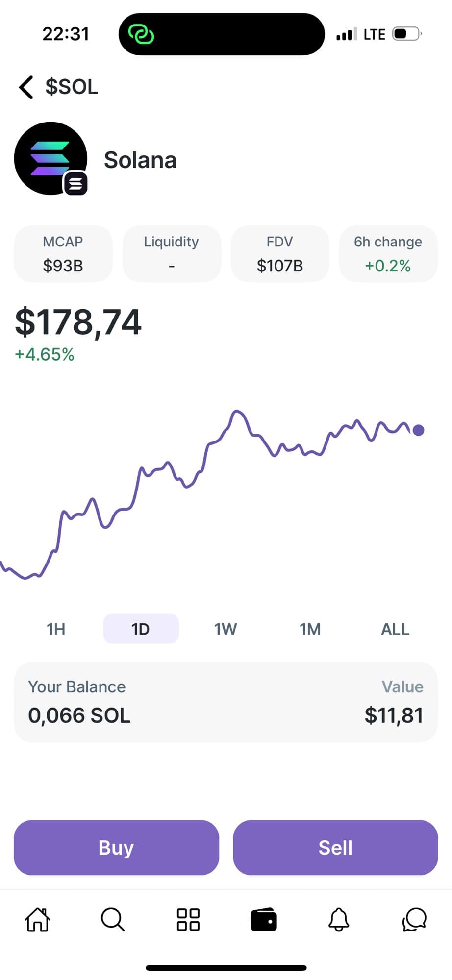Tap the back arrow next to $SOL
452x980 pixels.
(x=26, y=87)
